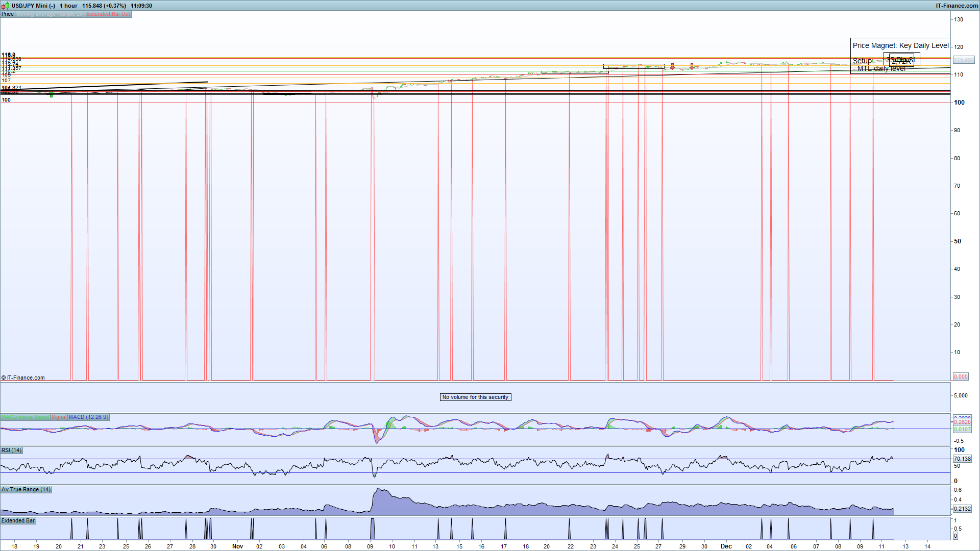Click the Dec label on time axis
Image resolution: width=980 pixels, height=551 pixels.
tap(726, 546)
